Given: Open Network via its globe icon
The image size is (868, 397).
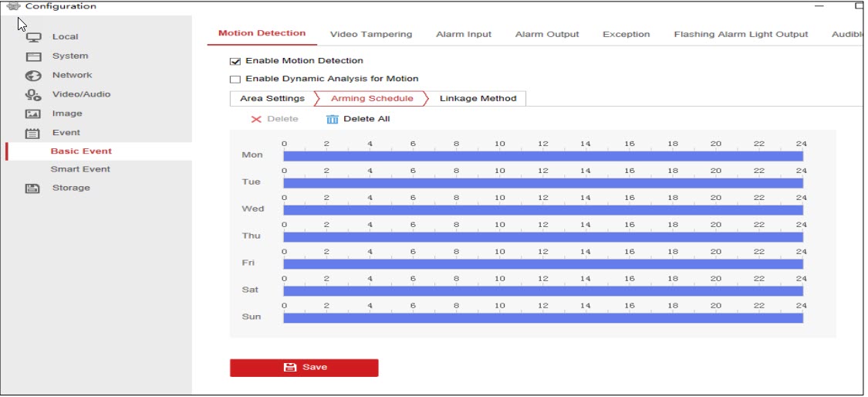Looking at the screenshot, I should pos(33,76).
